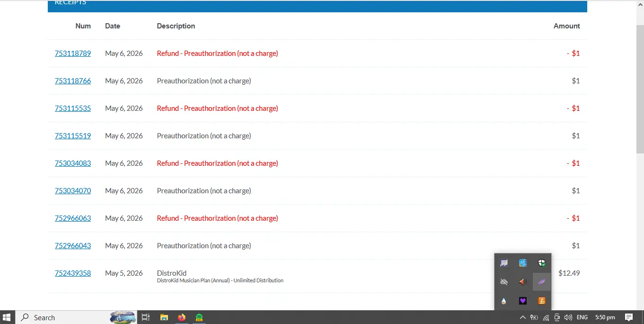Click the Meet Now camera icon

[x=557, y=317]
